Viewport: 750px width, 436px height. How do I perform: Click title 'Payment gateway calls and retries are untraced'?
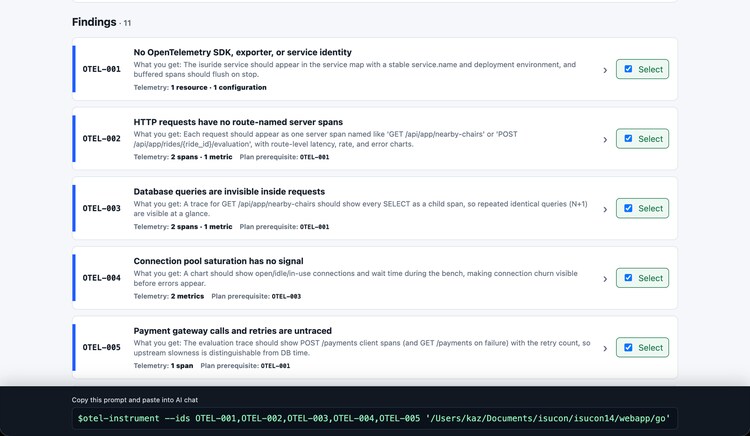[232, 331]
